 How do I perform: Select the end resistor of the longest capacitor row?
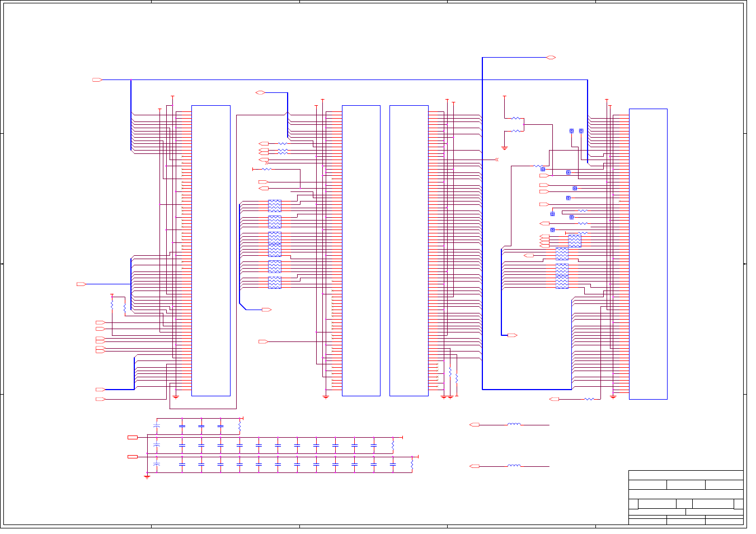click(x=412, y=464)
